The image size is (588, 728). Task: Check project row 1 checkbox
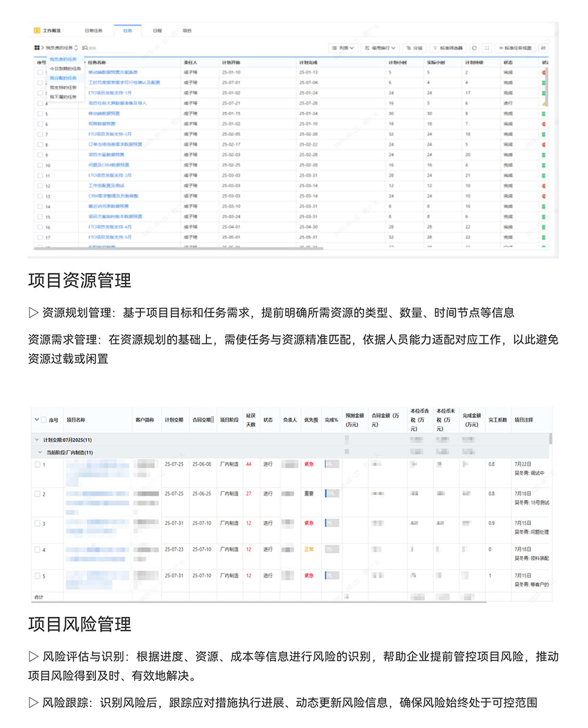(x=37, y=465)
